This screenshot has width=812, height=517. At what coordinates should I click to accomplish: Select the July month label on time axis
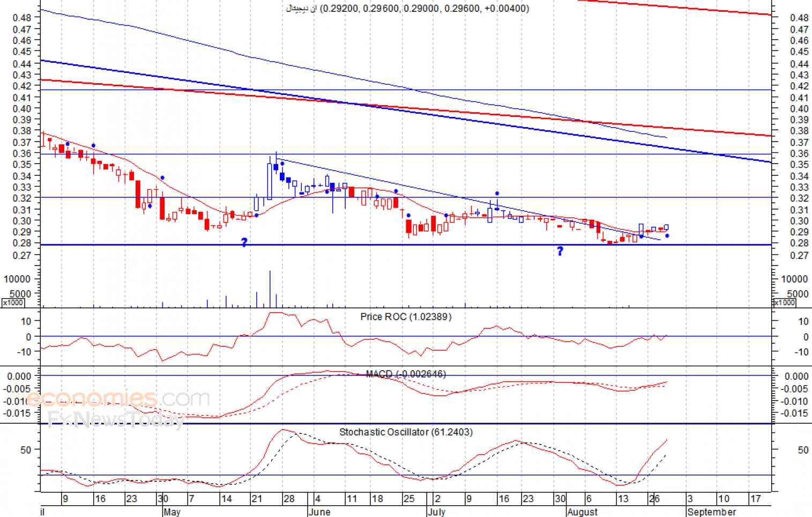(x=437, y=512)
